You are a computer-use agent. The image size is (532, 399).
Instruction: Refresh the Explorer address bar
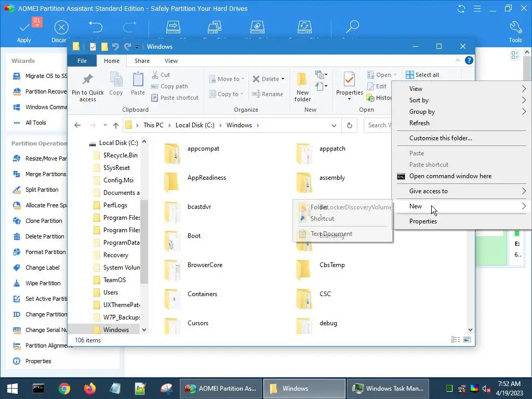tap(350, 125)
